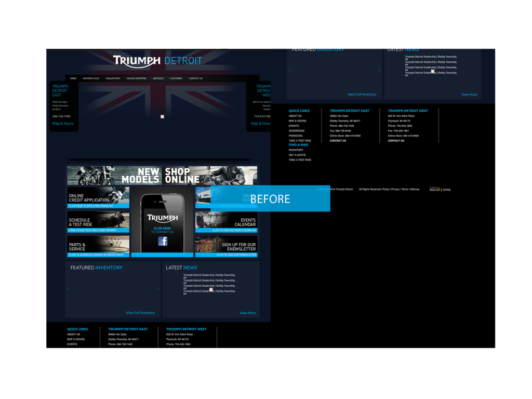The image size is (532, 399).
Task: Click next arrow under full Featured Inventory heading
Action: point(158,289)
